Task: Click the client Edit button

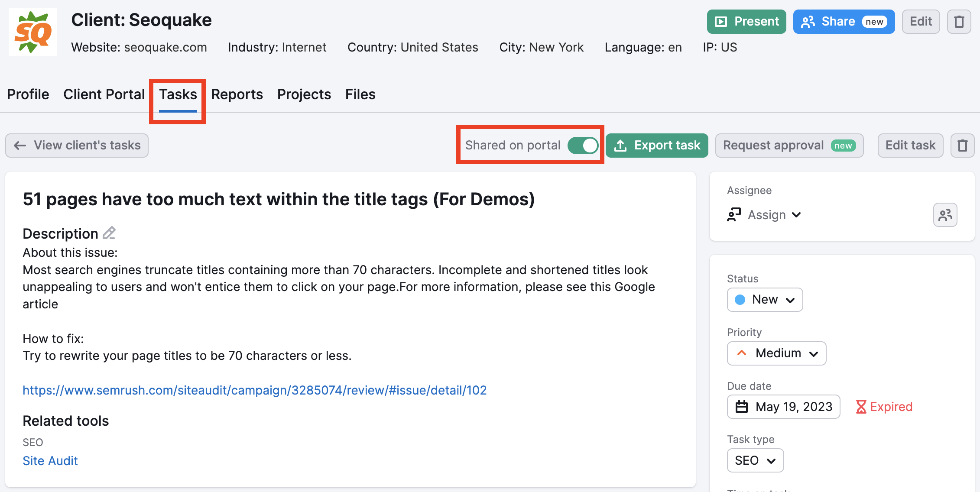Action: [921, 22]
